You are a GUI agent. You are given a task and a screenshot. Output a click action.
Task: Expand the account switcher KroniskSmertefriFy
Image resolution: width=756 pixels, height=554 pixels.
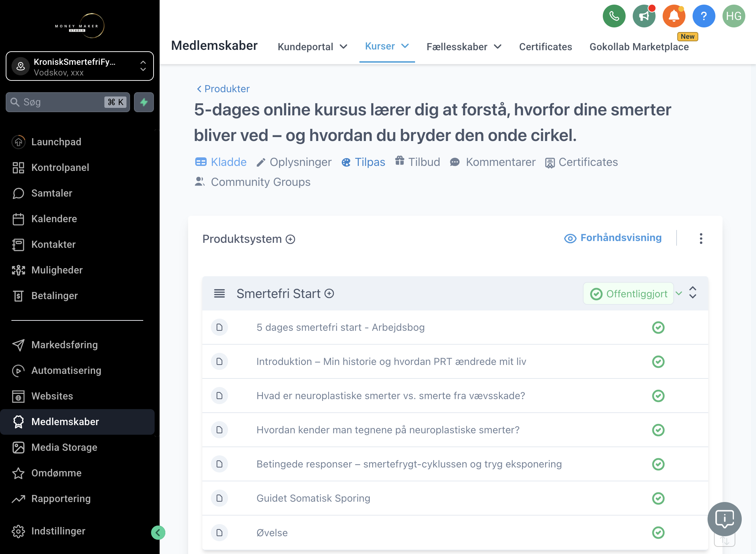(x=80, y=66)
